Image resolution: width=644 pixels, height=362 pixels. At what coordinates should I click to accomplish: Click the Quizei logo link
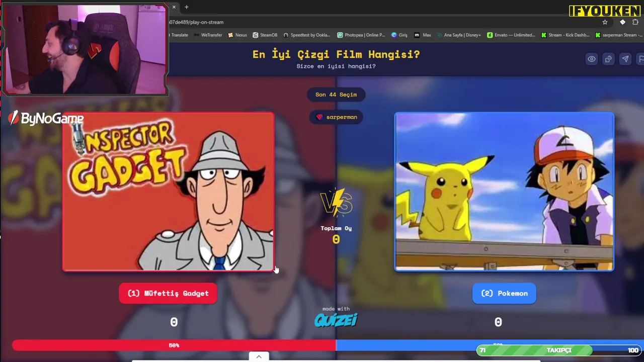tap(336, 320)
